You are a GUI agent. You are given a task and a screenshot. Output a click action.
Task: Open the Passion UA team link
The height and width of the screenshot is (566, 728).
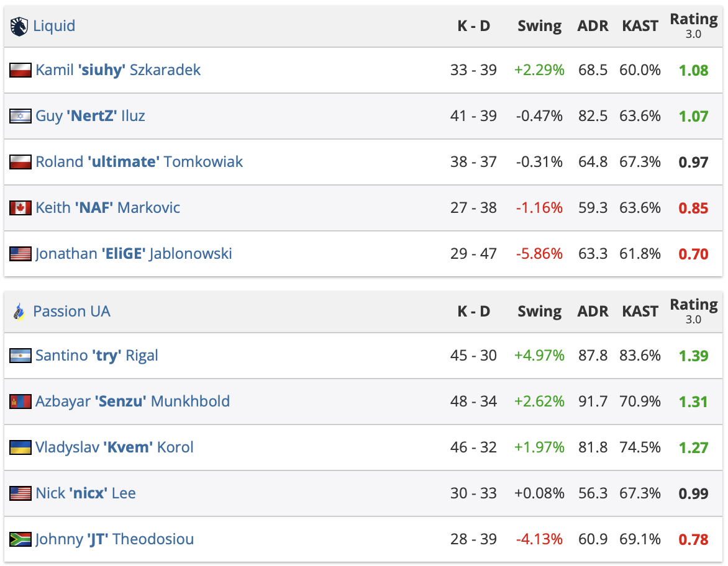click(x=71, y=312)
